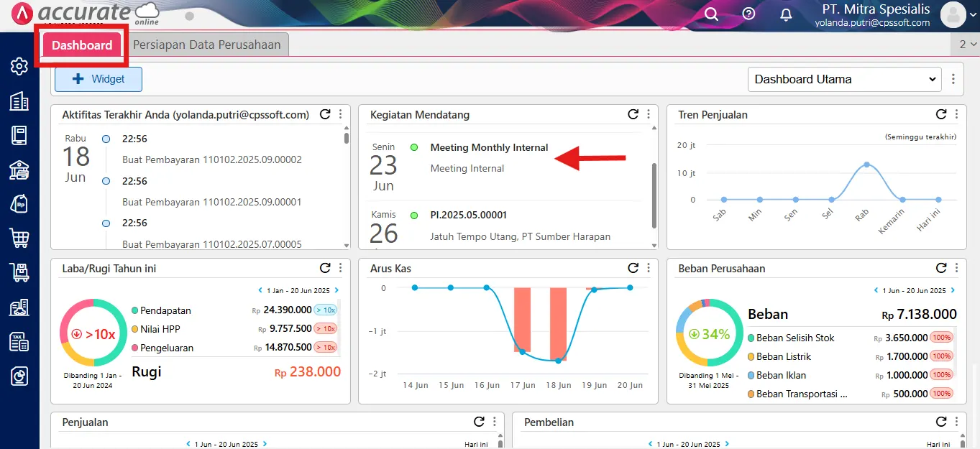Open the notification bell

(x=785, y=14)
